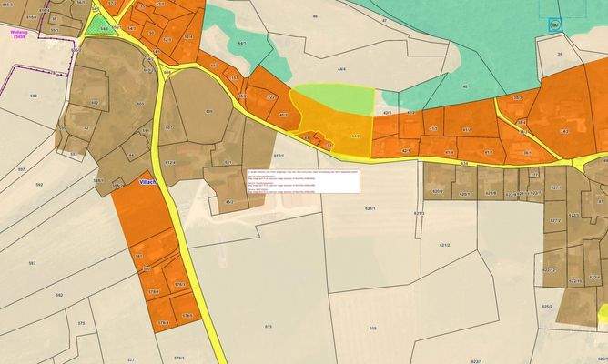The width and height of the screenshot is (608, 364).
Task: Pick parcel 600 inside purple boundary
Action: (33, 96)
